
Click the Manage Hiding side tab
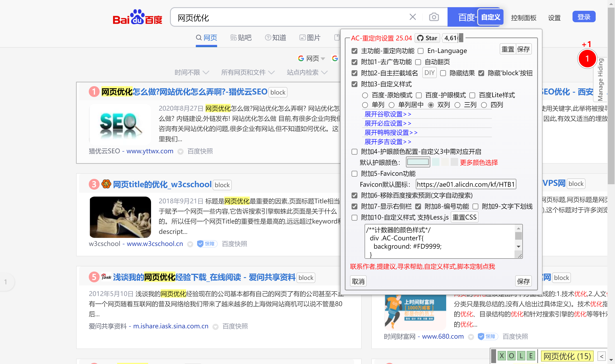click(601, 79)
